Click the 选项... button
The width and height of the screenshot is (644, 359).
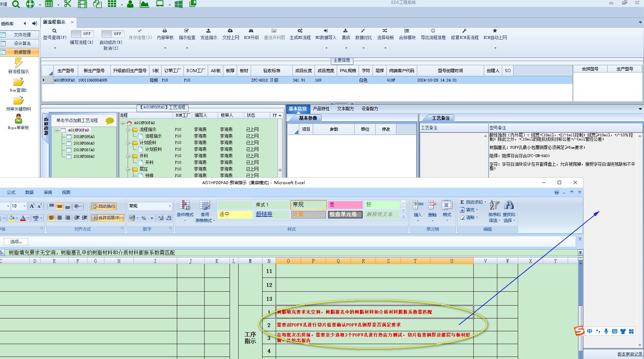click(16, 241)
